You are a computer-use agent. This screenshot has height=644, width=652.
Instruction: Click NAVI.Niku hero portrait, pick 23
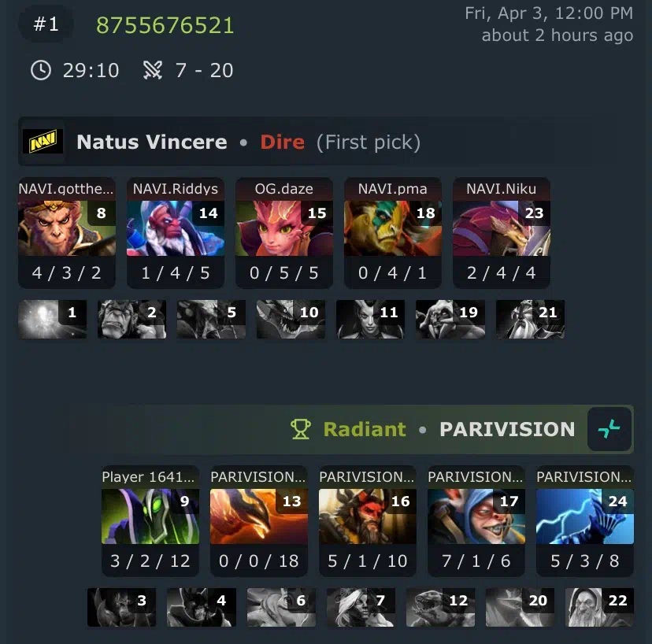coord(502,228)
